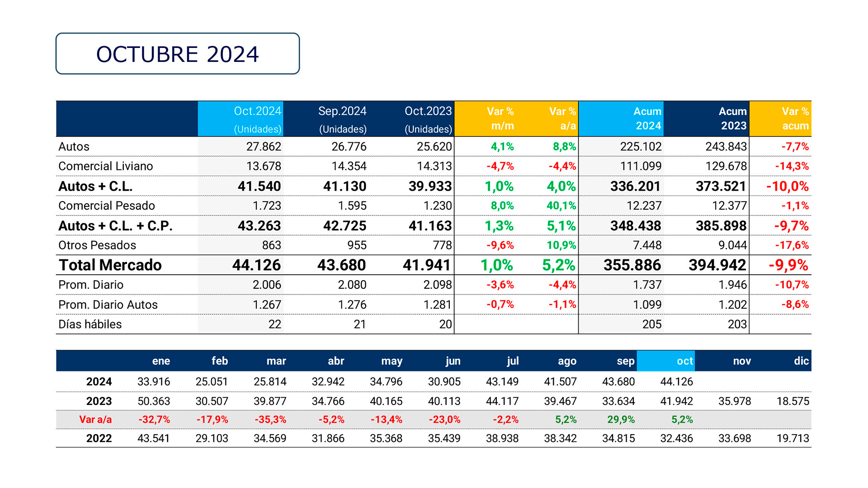Select the sep month header

pyautogui.click(x=626, y=361)
